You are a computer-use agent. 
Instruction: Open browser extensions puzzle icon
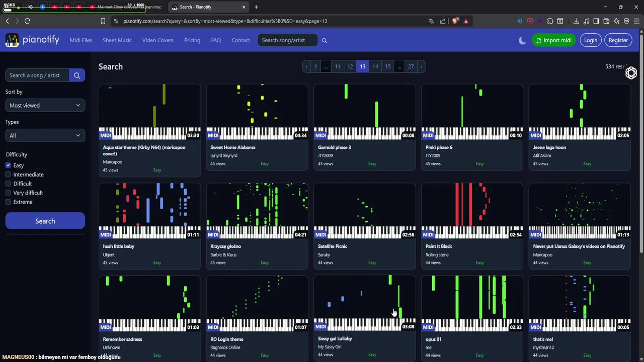click(x=550, y=21)
